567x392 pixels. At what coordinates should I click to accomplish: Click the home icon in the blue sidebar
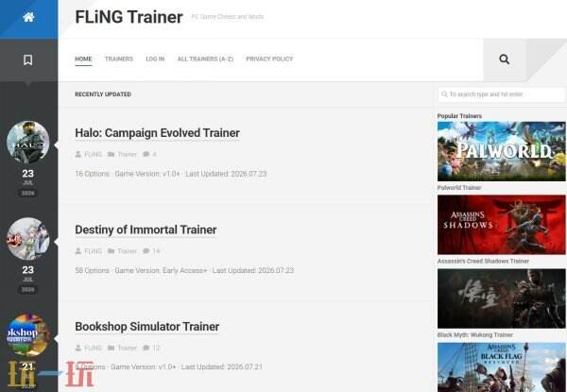pyautogui.click(x=28, y=17)
